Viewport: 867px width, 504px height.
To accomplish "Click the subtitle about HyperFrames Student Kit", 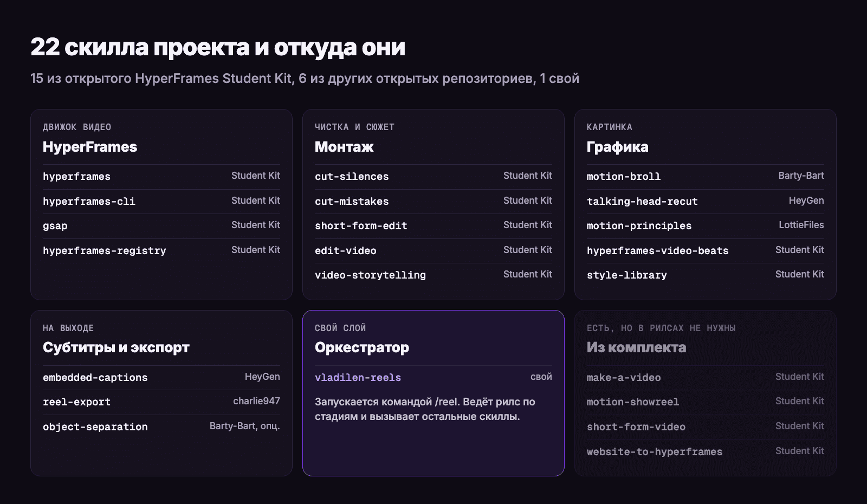I will (x=305, y=79).
